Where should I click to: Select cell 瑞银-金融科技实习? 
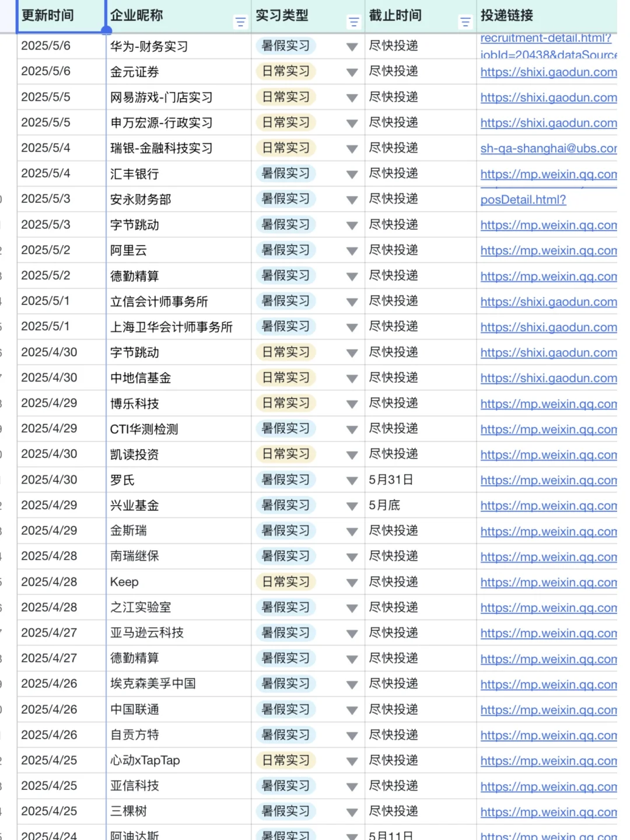coord(178,148)
